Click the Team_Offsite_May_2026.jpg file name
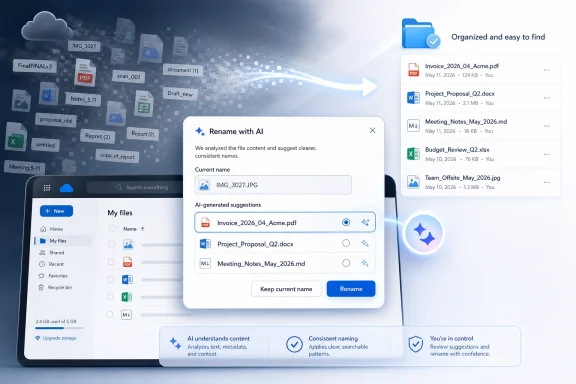 [x=462, y=177]
